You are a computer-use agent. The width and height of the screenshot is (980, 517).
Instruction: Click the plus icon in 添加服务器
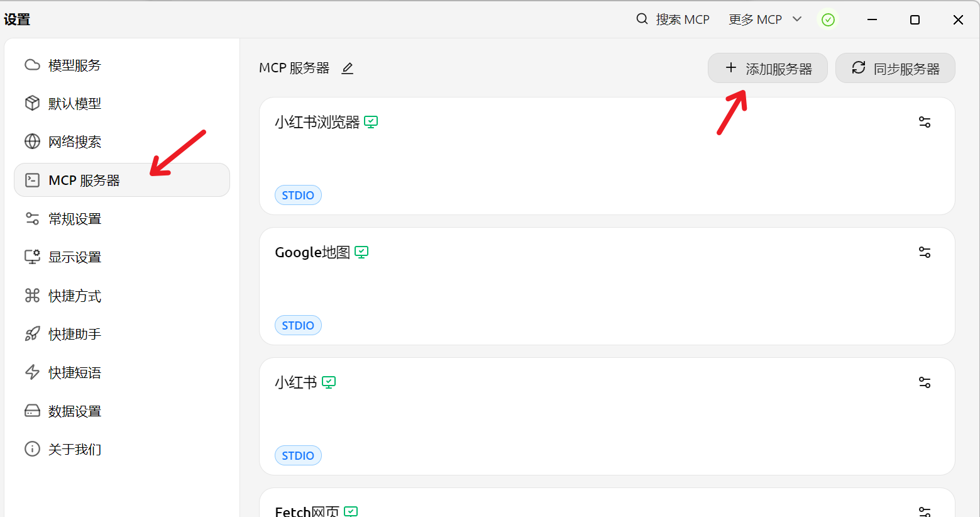pos(730,67)
